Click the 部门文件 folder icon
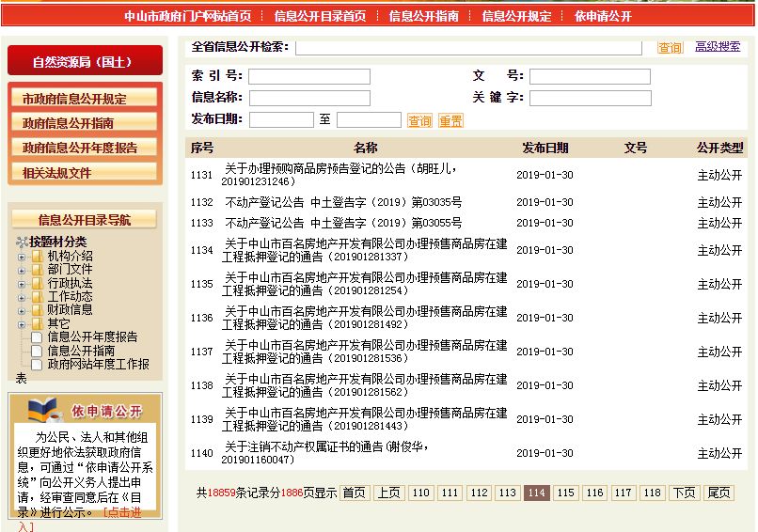This screenshot has height=532, width=758. tap(37, 270)
